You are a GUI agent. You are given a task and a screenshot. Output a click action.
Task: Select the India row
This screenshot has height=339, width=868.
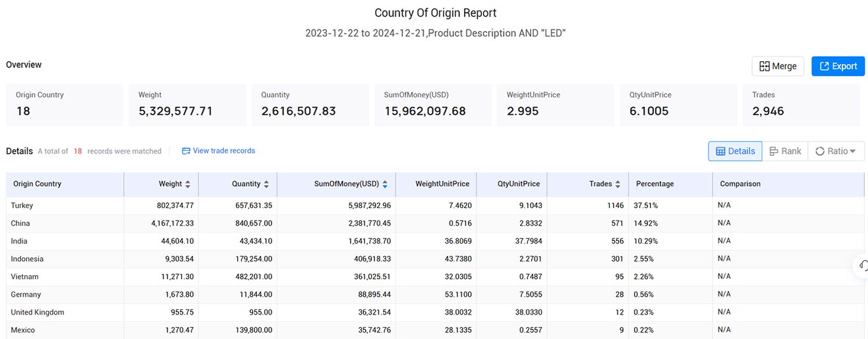click(x=435, y=241)
